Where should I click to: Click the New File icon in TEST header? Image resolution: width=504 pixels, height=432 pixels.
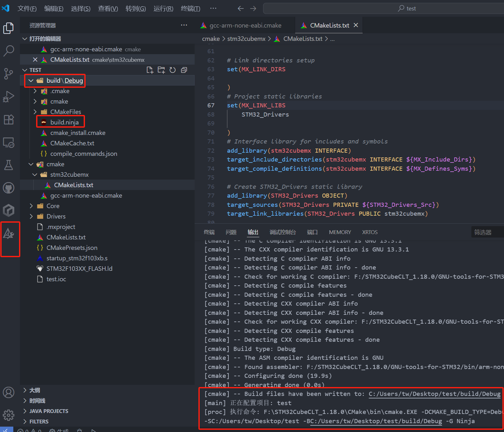coord(150,70)
